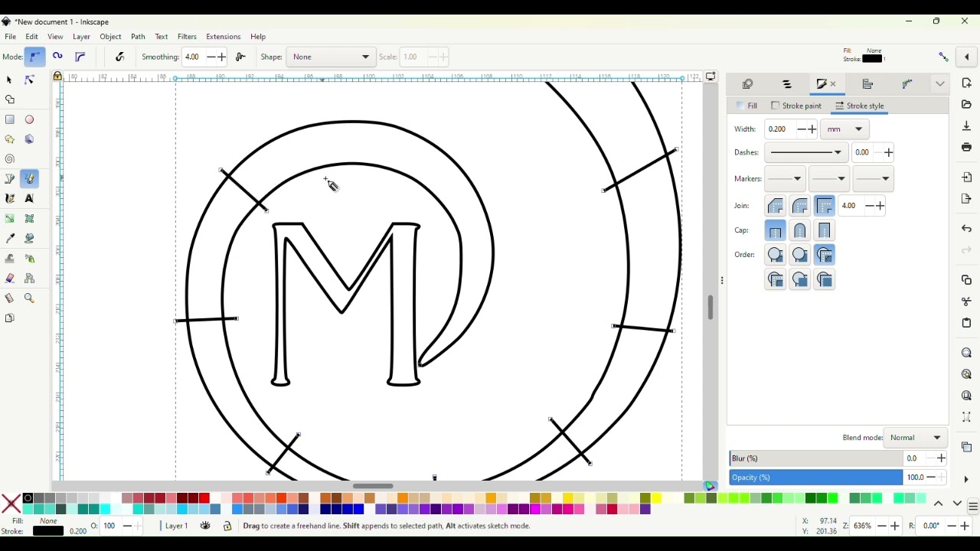
Task: Pick the 3D box tool
Action: pyautogui.click(x=30, y=140)
